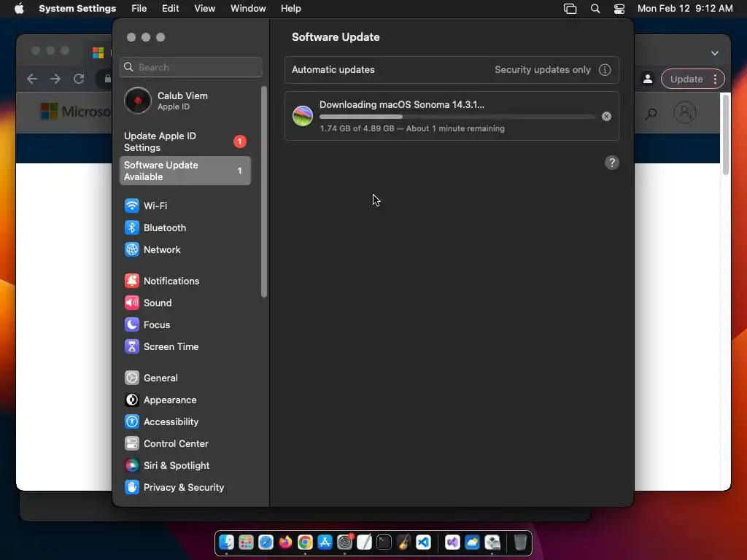Viewport: 747px width, 560px height.
Task: Open Chrome's three-dot menu
Action: pos(715,79)
